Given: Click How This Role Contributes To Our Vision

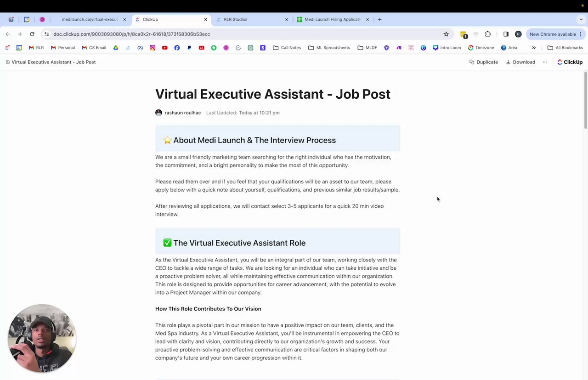Looking at the screenshot, I should [x=208, y=309].
